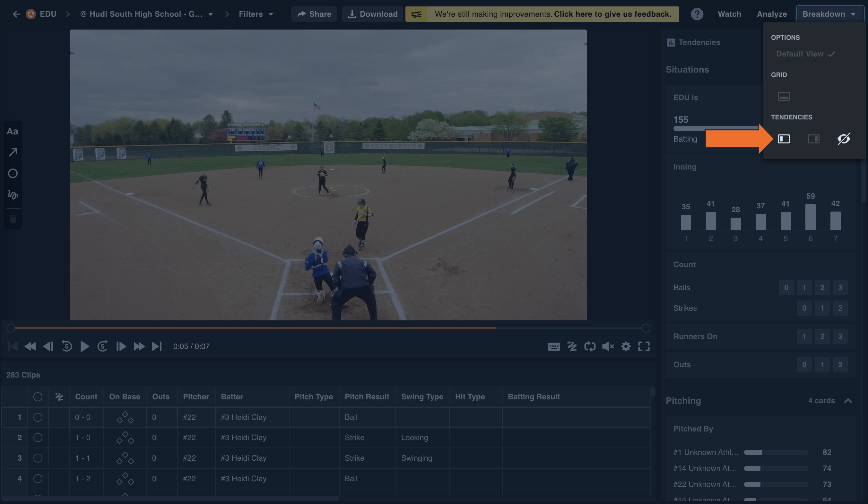868x504 pixels.
Task: Select the text annotation tool (Aa)
Action: [13, 131]
